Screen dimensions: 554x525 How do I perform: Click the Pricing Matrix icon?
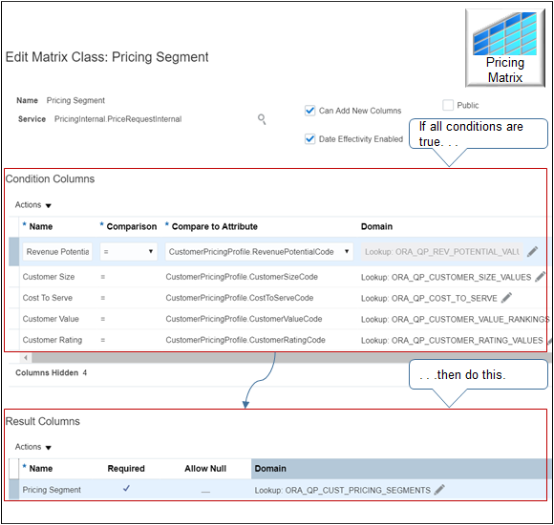[505, 48]
